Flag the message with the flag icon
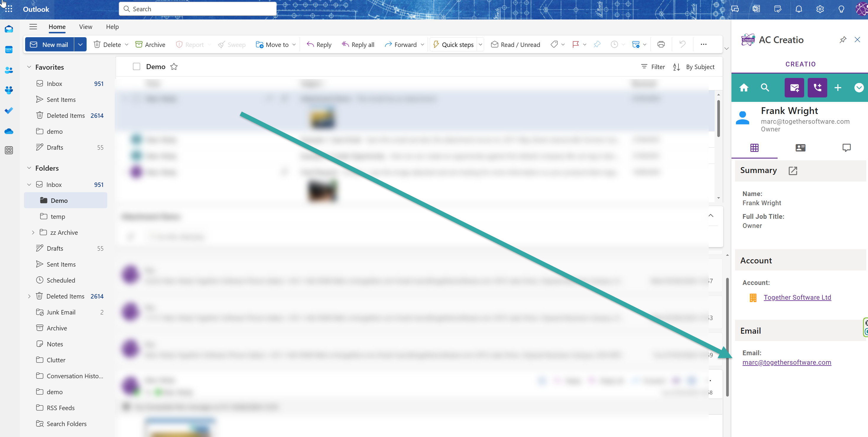 pos(575,45)
